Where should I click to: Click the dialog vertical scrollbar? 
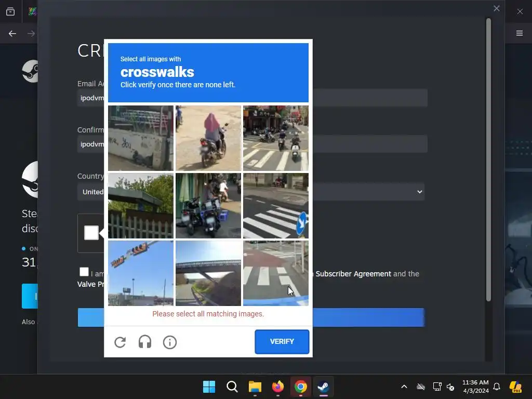pyautogui.click(x=488, y=159)
